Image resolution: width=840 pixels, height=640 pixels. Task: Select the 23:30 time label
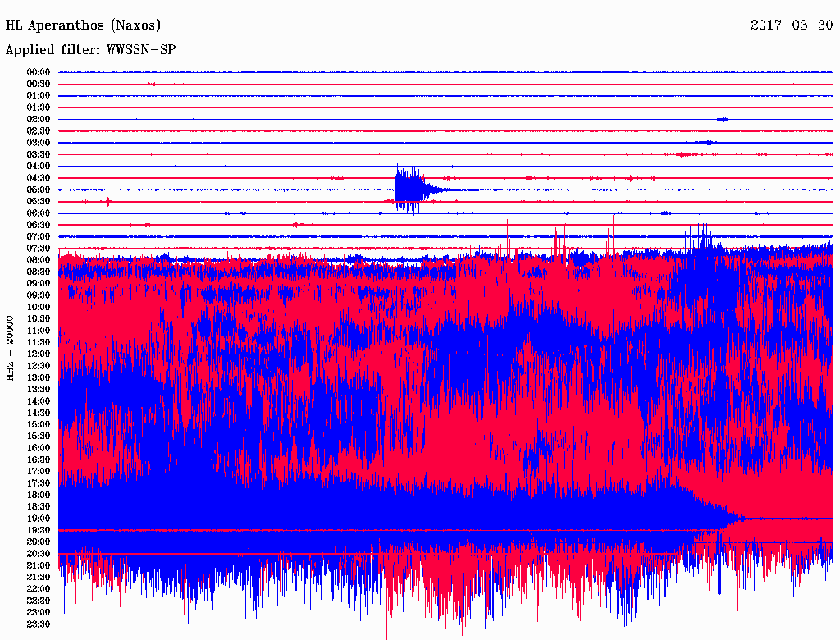pos(39,624)
